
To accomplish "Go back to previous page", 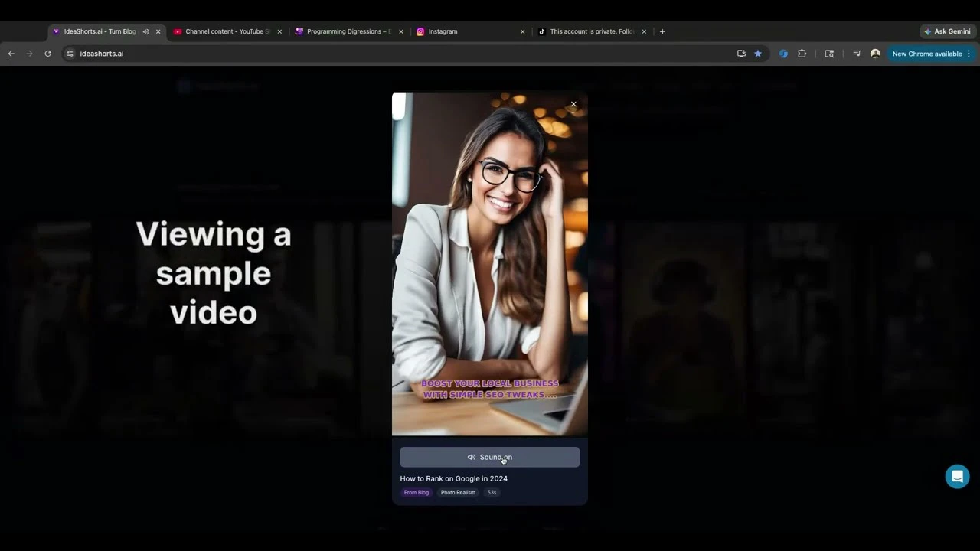I will [11, 54].
